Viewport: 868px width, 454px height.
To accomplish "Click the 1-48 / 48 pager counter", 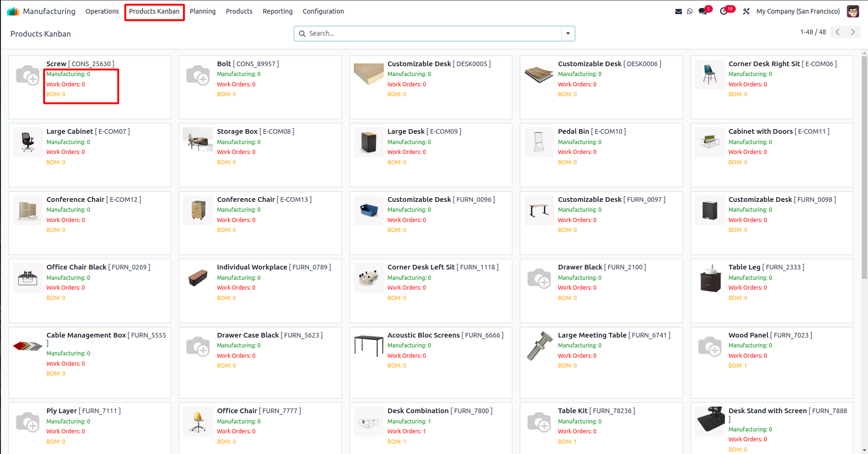I will coord(813,32).
